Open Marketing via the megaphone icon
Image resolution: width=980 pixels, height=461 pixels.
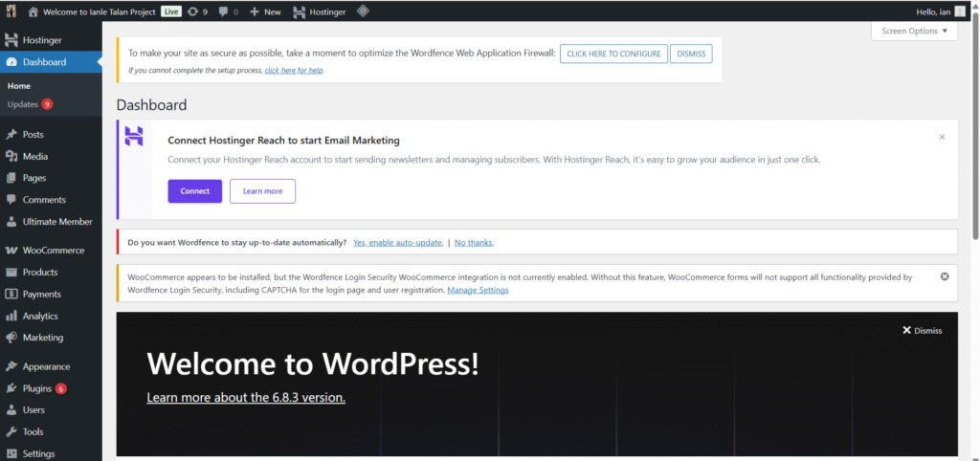(x=11, y=338)
